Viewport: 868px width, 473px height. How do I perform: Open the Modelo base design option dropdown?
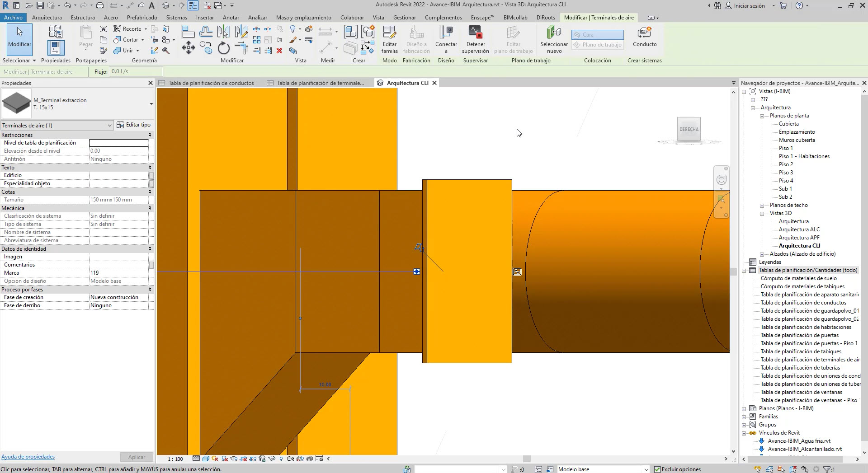click(x=646, y=469)
